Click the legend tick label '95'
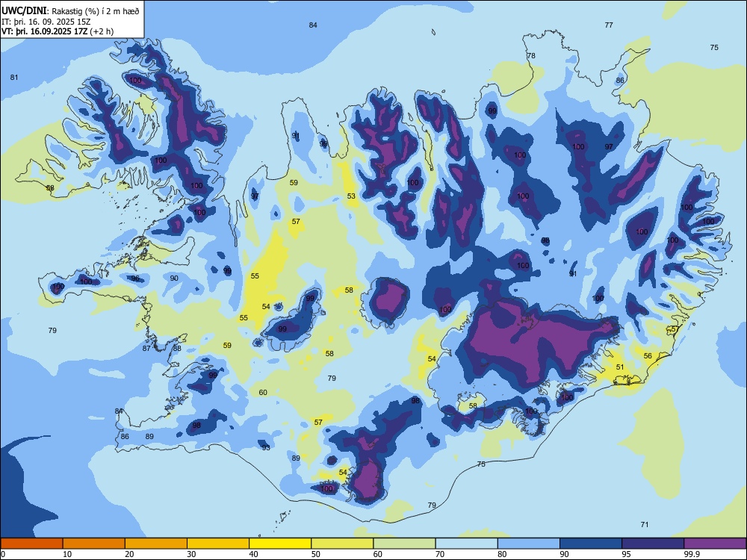747x560 pixels. 627,554
